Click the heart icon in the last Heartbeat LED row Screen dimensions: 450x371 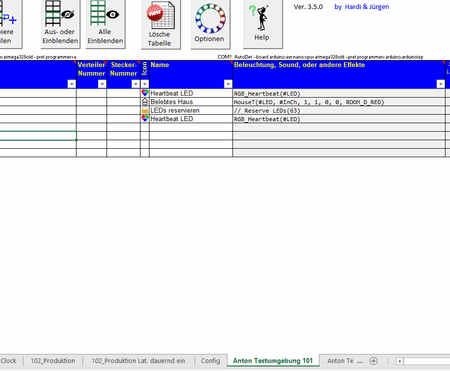[145, 119]
